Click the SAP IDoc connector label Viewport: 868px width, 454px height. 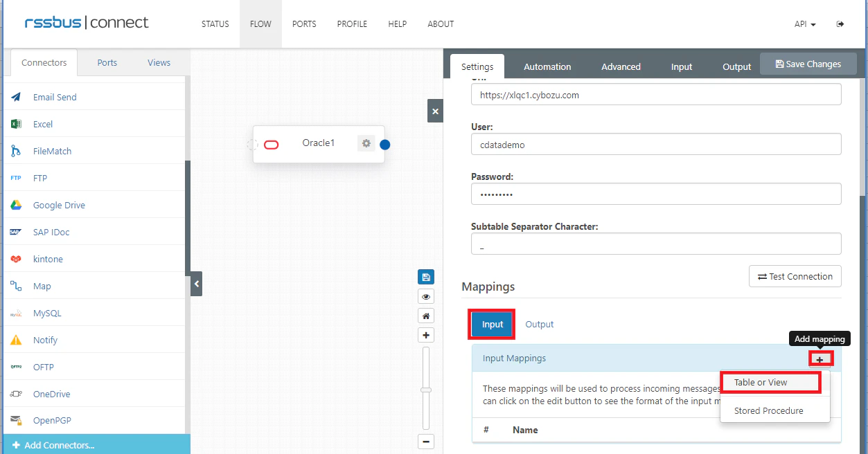(51, 232)
